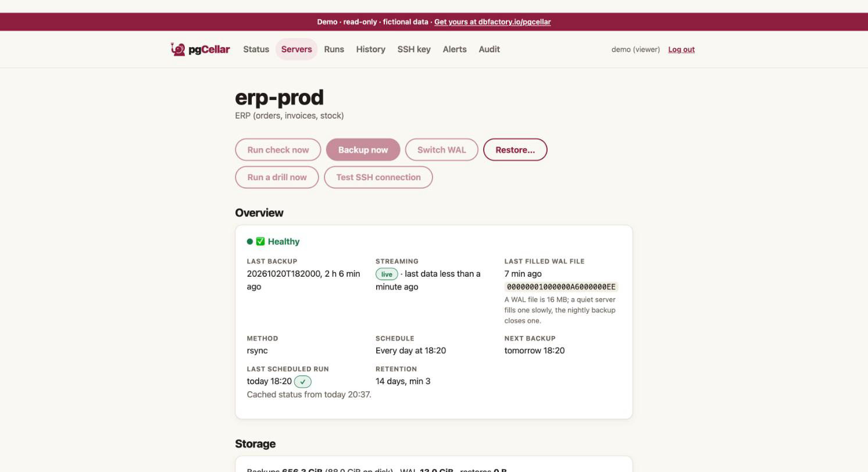Start a backup with Backup now
Viewport: 868px width, 472px height.
click(x=363, y=150)
